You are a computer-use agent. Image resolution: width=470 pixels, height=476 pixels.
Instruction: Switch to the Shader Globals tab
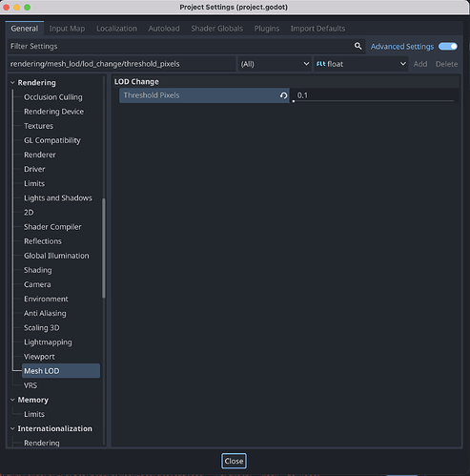click(x=216, y=29)
